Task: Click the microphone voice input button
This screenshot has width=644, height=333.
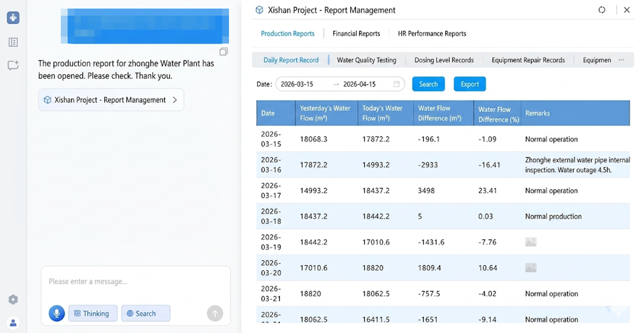Action: 57,313
